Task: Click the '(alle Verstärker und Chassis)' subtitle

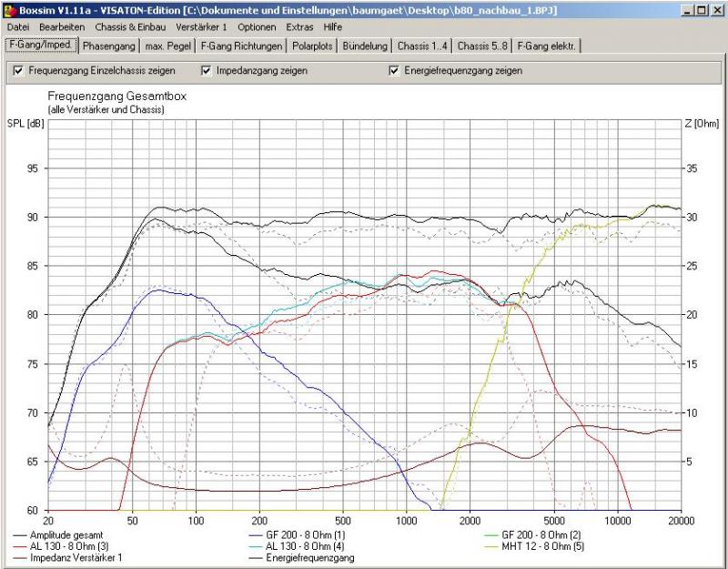Action: coord(106,110)
